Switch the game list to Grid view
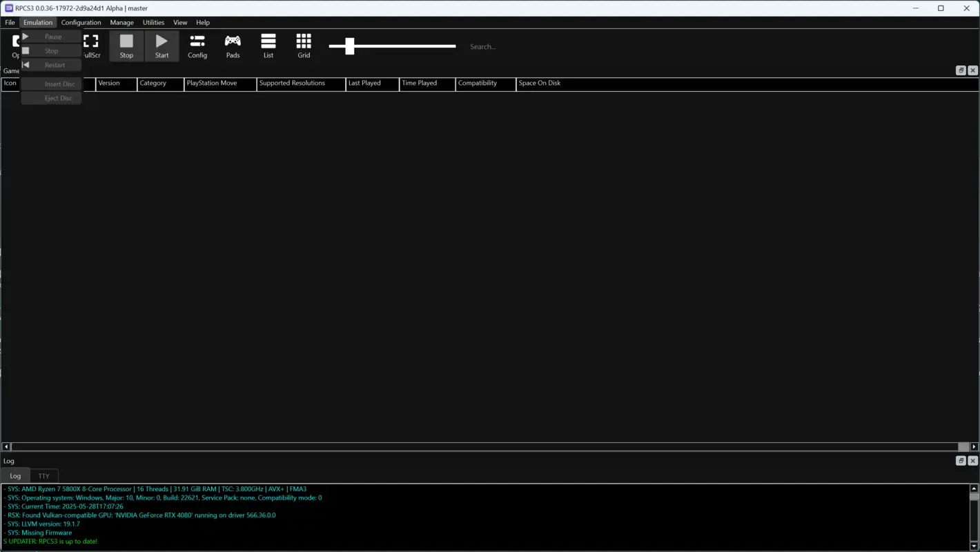The image size is (980, 552). coord(304,46)
